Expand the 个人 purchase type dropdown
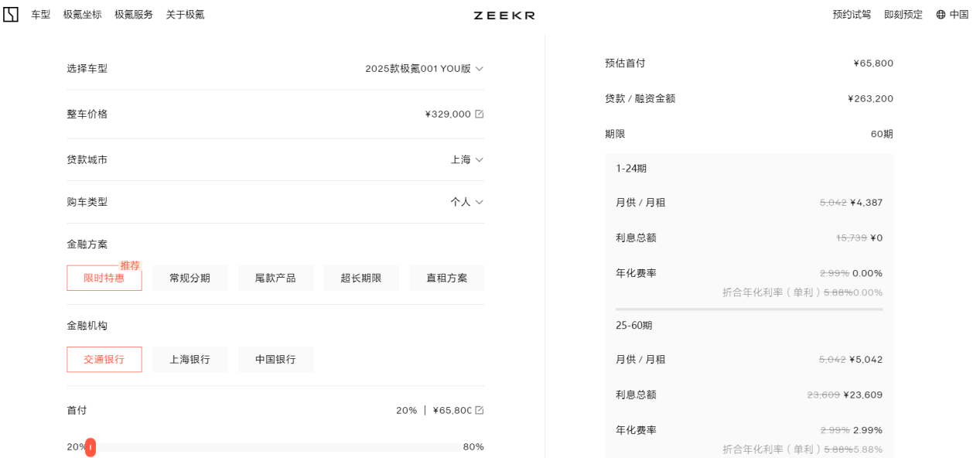The height and width of the screenshot is (458, 980). point(467,202)
